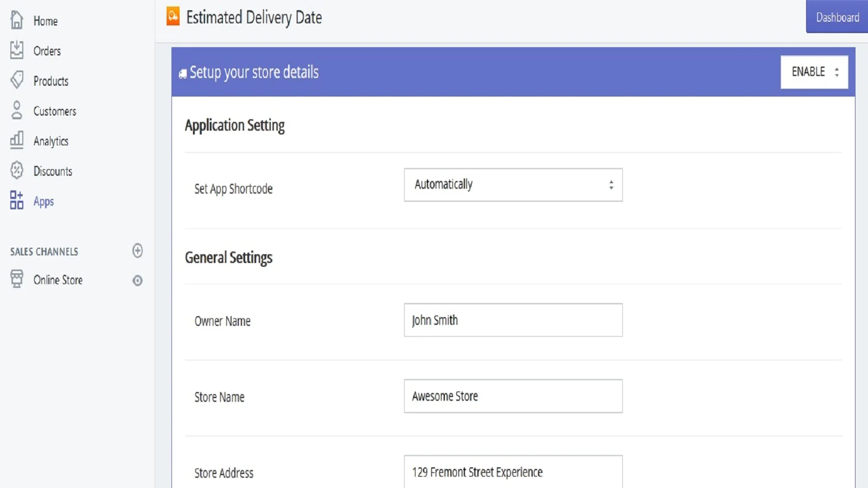The height and width of the screenshot is (488, 868).
Task: Click the Customers person icon
Action: 17,110
